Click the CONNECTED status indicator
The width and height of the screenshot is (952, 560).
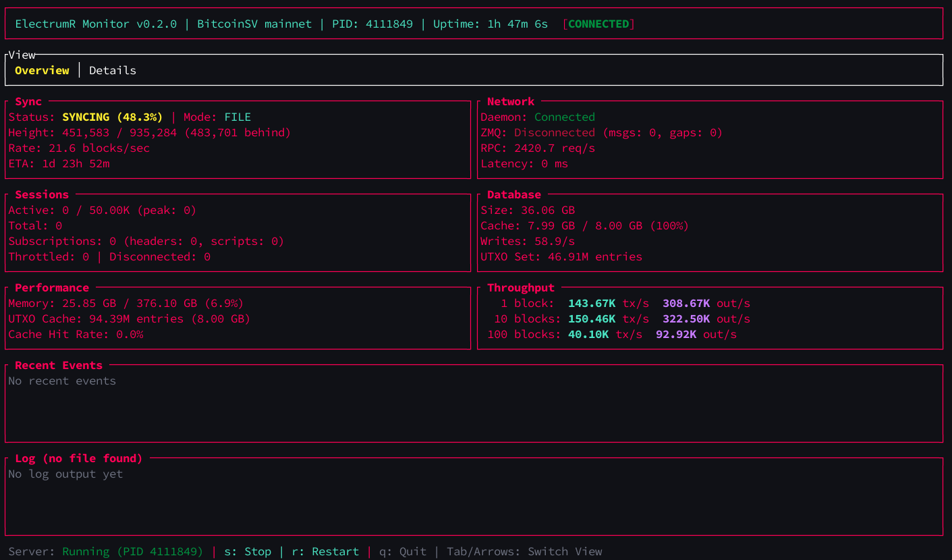pos(598,23)
